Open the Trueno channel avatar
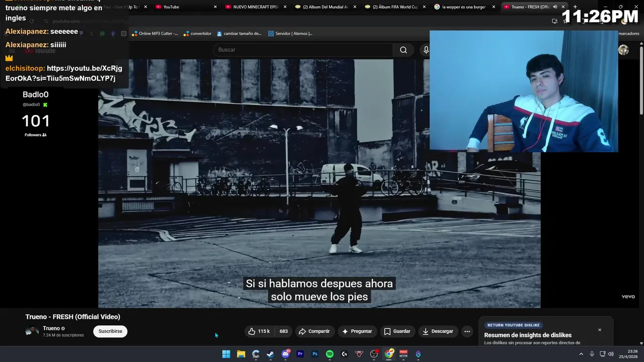644x362 pixels. (x=32, y=331)
